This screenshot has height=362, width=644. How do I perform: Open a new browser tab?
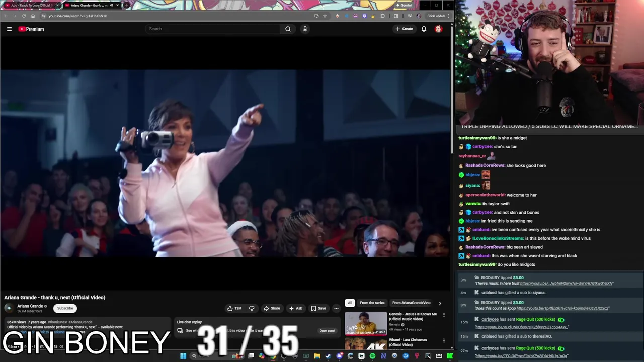tap(126, 5)
